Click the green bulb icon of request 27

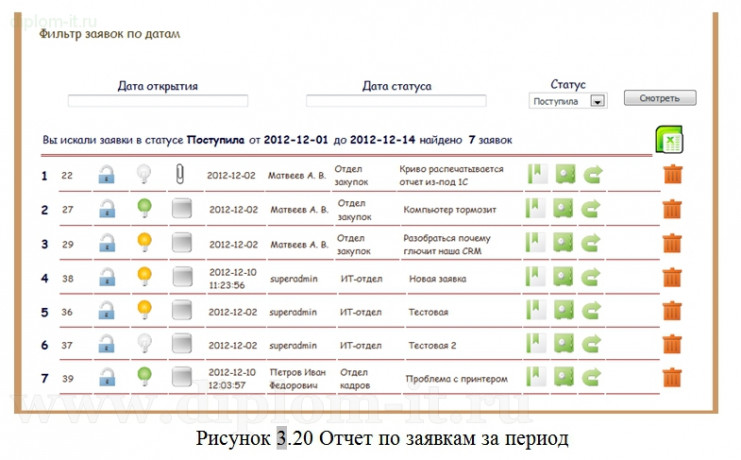click(144, 208)
